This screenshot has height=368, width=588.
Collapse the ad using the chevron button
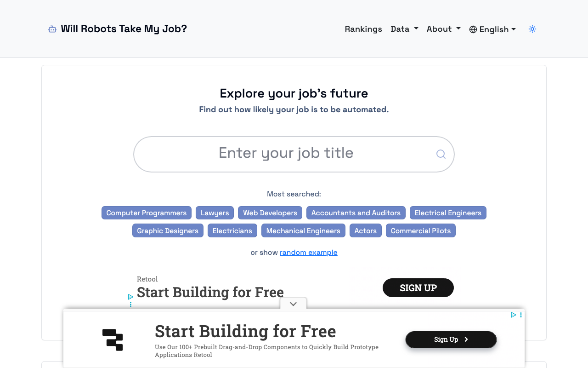[293, 304]
